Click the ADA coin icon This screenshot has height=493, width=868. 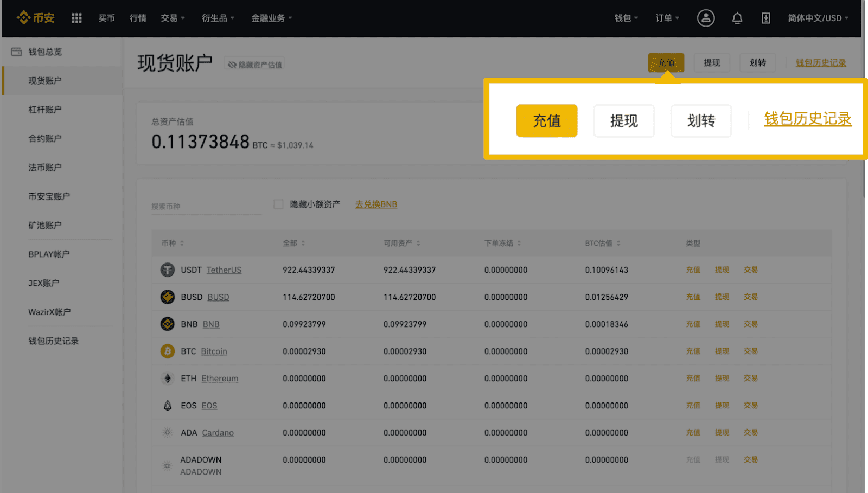[168, 432]
